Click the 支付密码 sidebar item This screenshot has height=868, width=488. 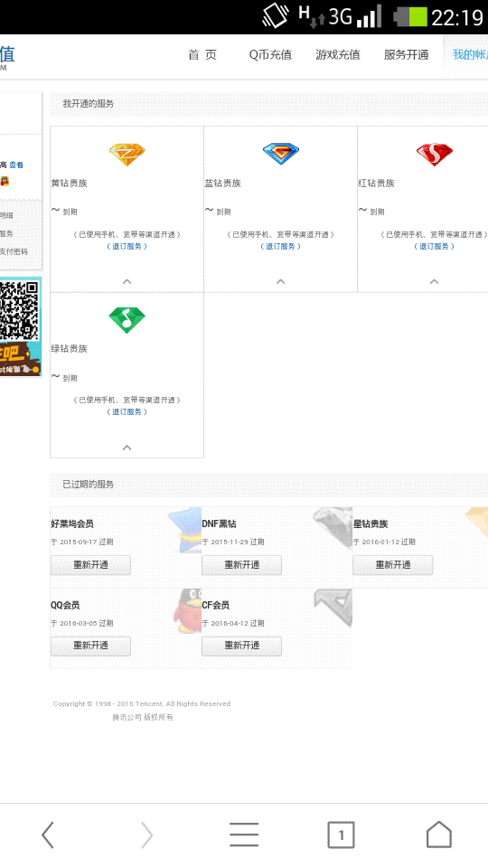pos(14,251)
